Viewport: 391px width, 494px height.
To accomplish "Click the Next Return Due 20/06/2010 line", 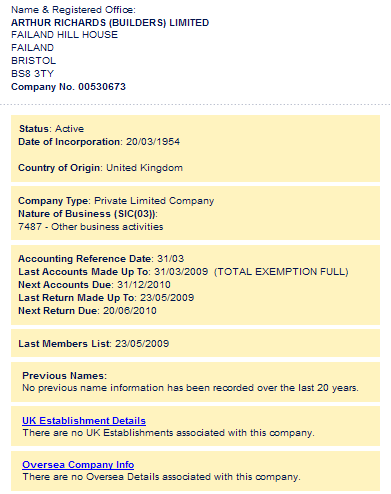I will point(87,311).
